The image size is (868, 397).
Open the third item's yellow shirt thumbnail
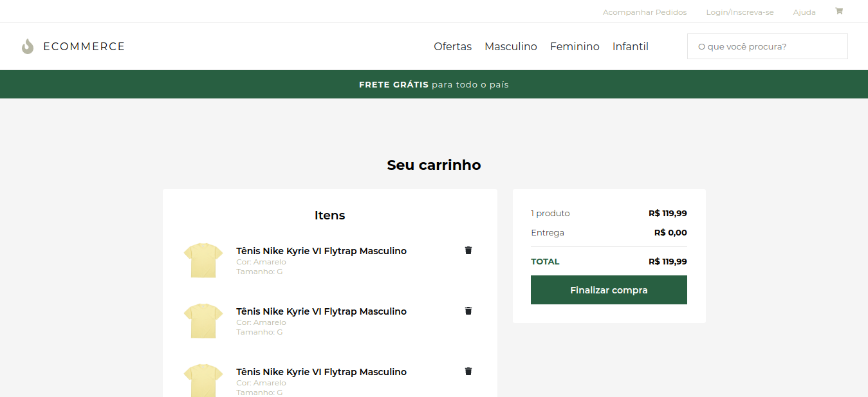point(203,380)
